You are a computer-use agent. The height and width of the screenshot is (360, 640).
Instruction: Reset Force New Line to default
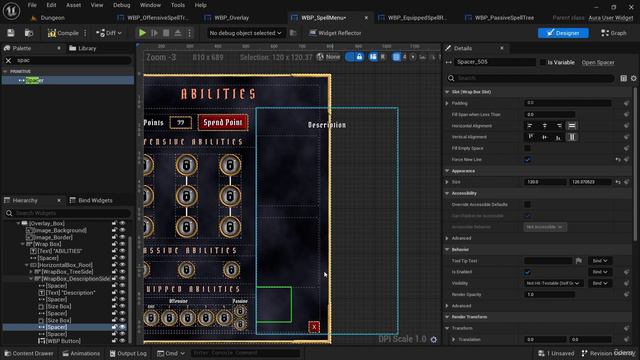pos(618,160)
